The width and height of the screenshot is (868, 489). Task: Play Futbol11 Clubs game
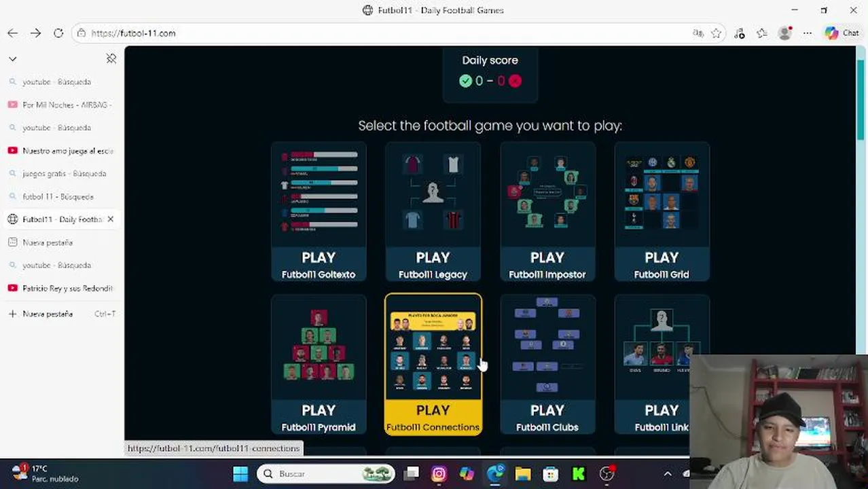click(547, 364)
